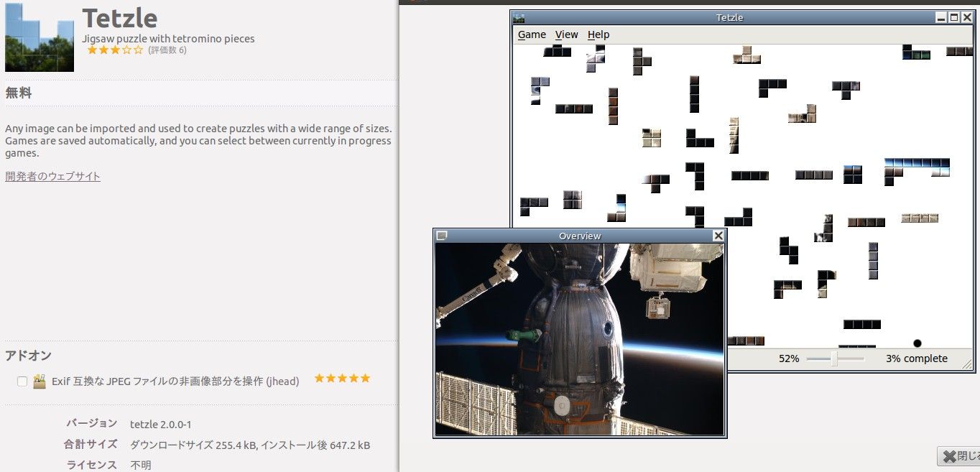This screenshot has width=980, height=472.
Task: Click the 合計サイズ label
Action: click(91, 445)
